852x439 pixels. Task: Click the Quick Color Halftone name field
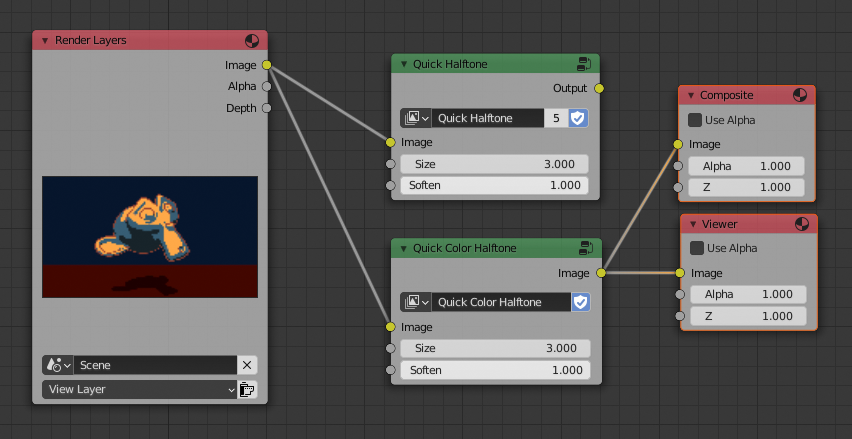(502, 302)
